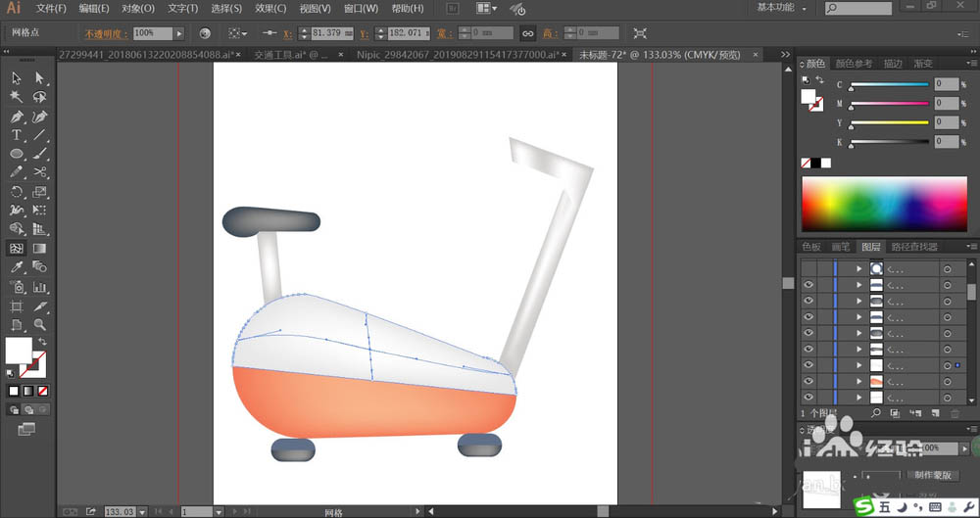This screenshot has height=518, width=980.
Task: Select the Eyedropper tool
Action: 17,267
